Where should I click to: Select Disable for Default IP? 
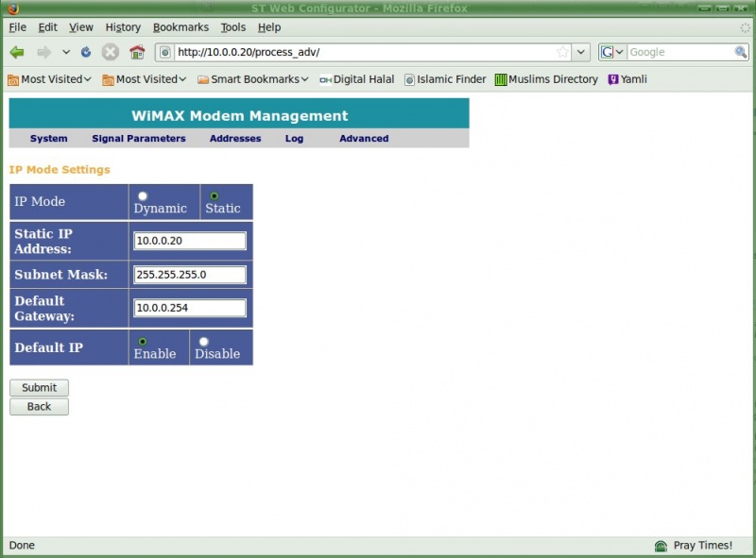204,342
